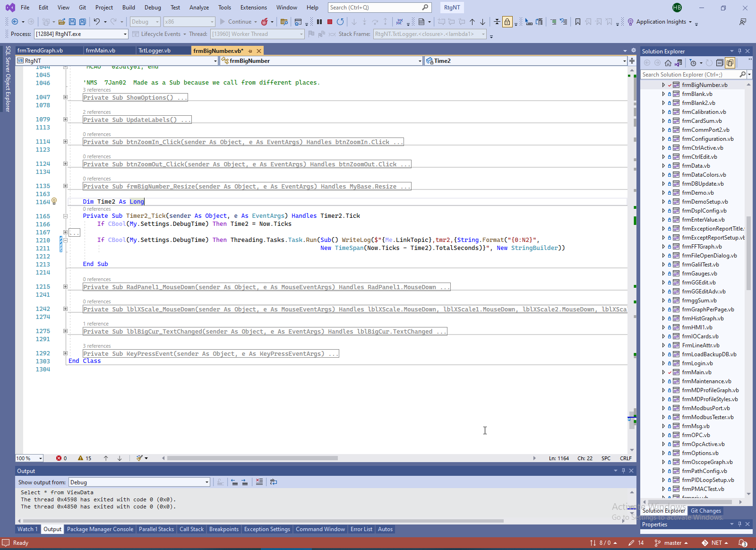Open the Send Feedback icon
Image resolution: width=756 pixels, height=550 pixels.
[743, 22]
